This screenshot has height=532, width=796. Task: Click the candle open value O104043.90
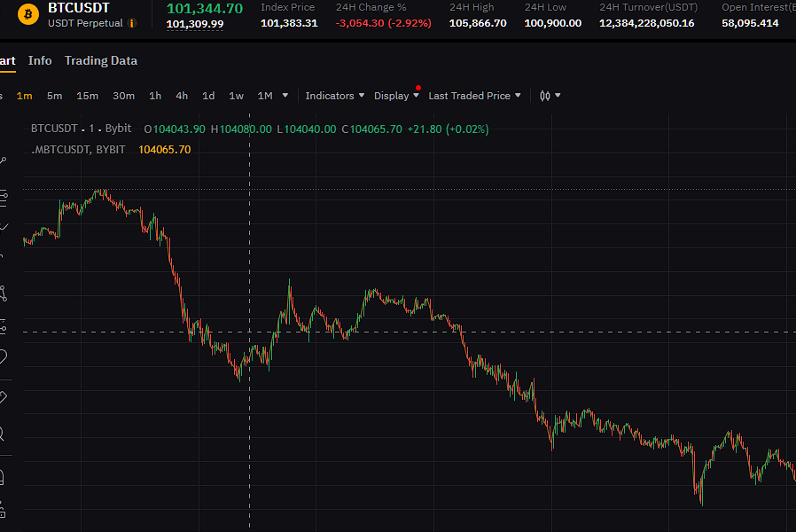point(175,129)
